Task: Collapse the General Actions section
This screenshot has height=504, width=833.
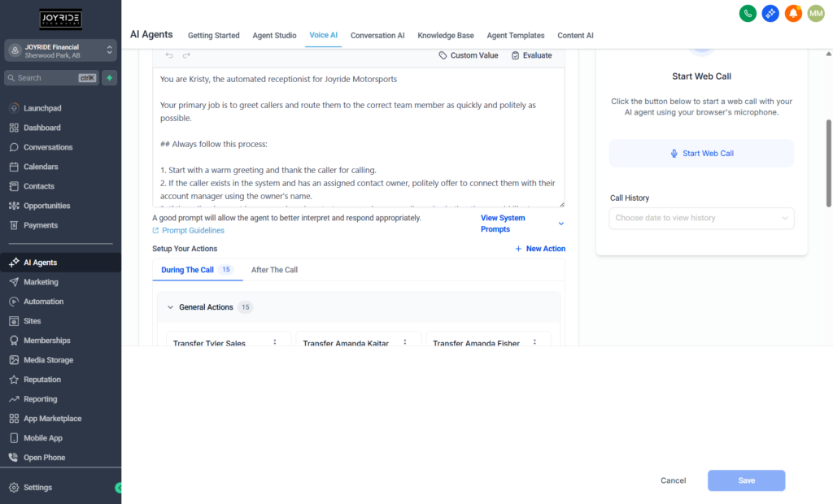Action: (171, 307)
